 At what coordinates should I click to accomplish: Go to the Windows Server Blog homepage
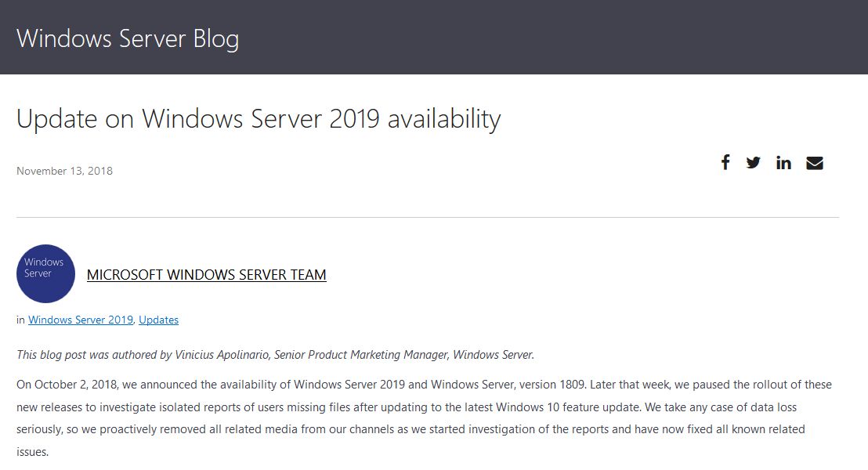(128, 38)
